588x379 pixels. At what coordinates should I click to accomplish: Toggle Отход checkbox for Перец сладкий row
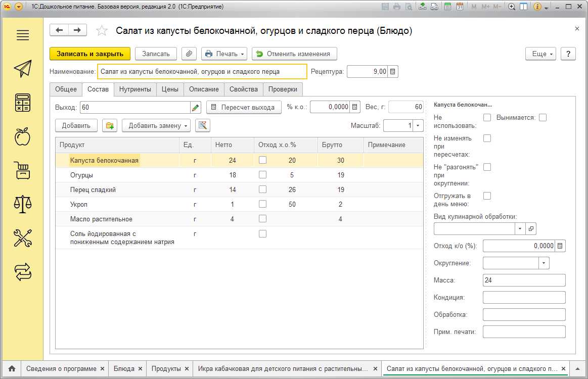(x=263, y=189)
